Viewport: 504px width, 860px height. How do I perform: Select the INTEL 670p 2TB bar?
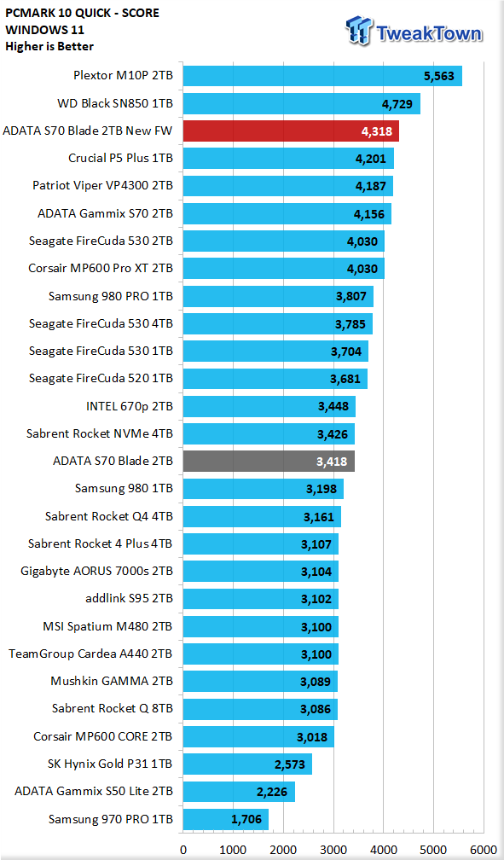269,406
